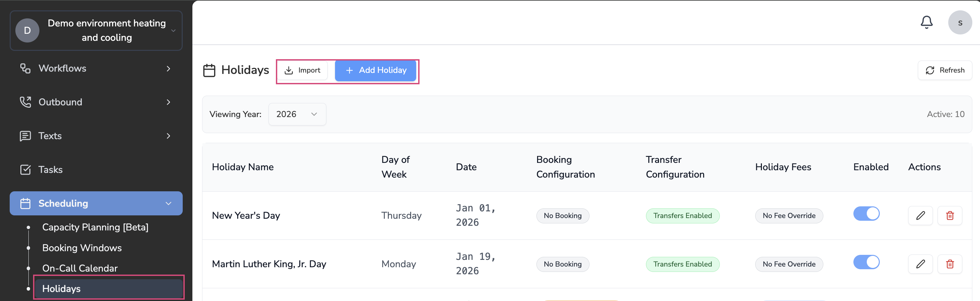
Task: Open Capacity Planning [Beta]
Action: pyautogui.click(x=95, y=227)
